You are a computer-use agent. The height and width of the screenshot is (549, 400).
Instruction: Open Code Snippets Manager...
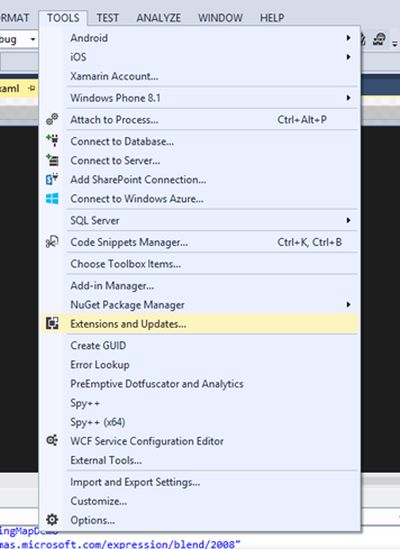point(200,242)
